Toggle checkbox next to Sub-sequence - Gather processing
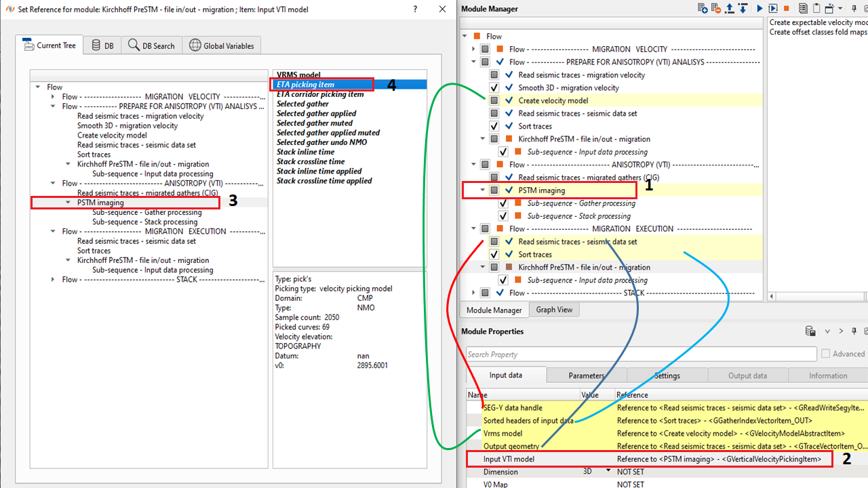The image size is (868, 488). point(503,203)
